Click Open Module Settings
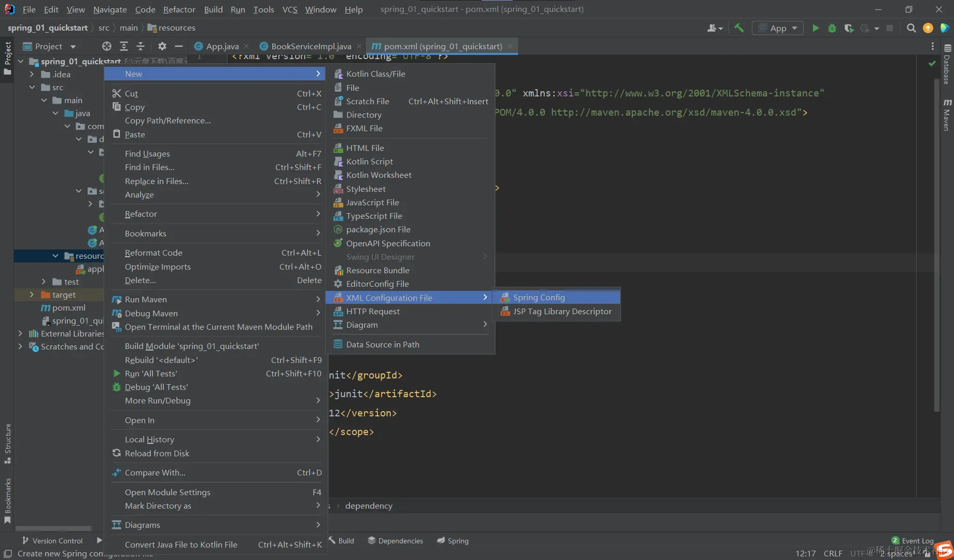The height and width of the screenshot is (560, 954). pos(216,492)
